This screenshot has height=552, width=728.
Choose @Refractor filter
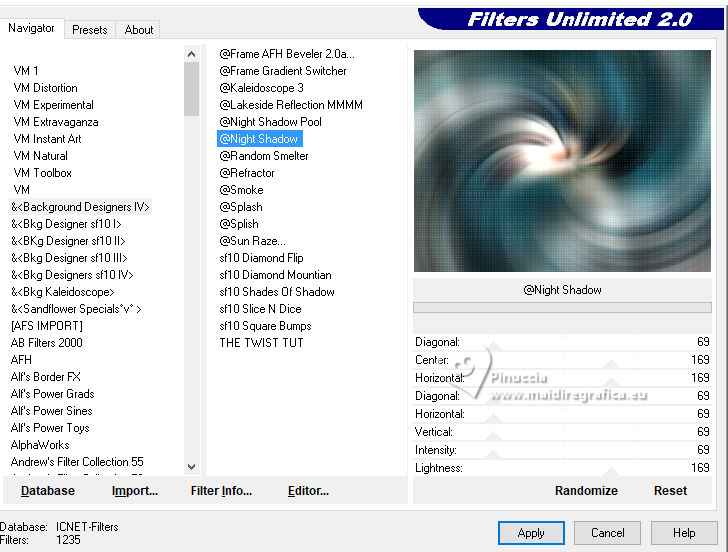(x=247, y=173)
